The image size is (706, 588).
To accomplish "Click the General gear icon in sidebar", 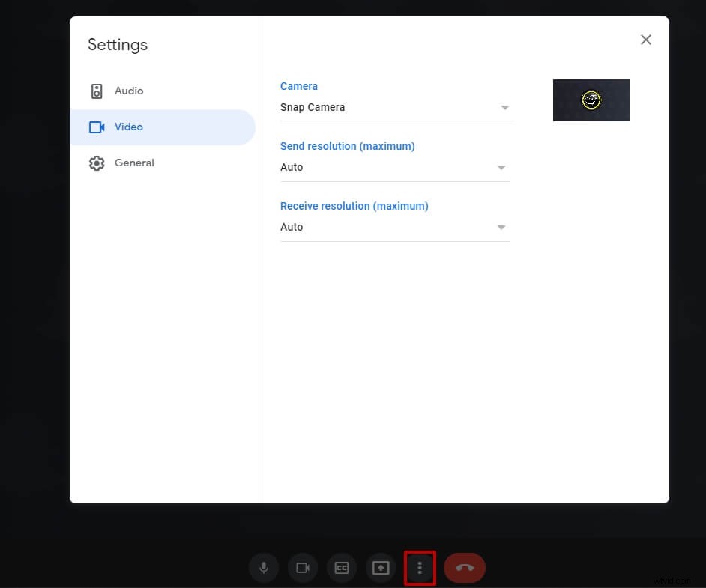I will (97, 163).
